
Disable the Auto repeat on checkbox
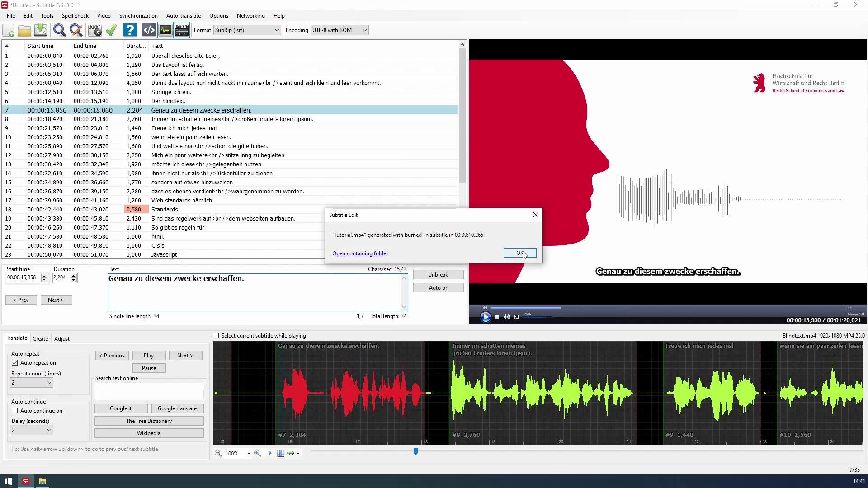pyautogui.click(x=15, y=363)
